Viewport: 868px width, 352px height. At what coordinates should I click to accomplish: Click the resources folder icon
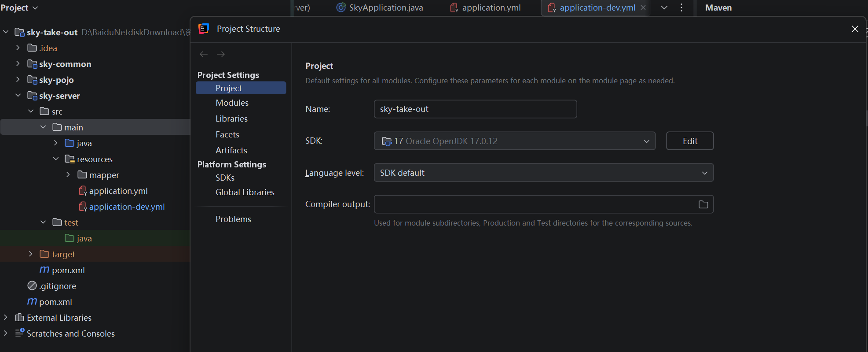(70, 159)
